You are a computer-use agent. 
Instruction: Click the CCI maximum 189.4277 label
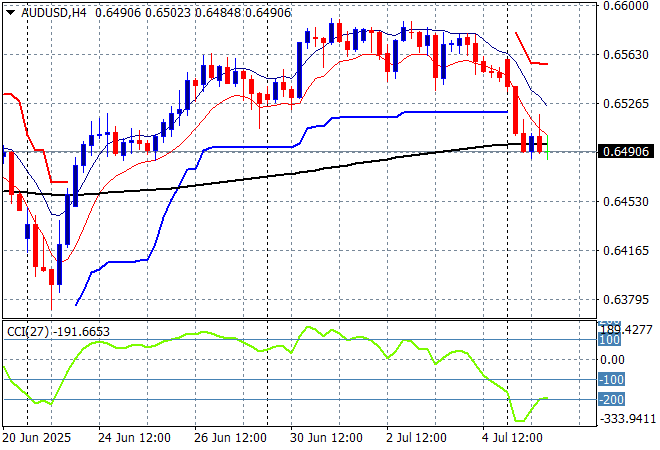coord(627,330)
